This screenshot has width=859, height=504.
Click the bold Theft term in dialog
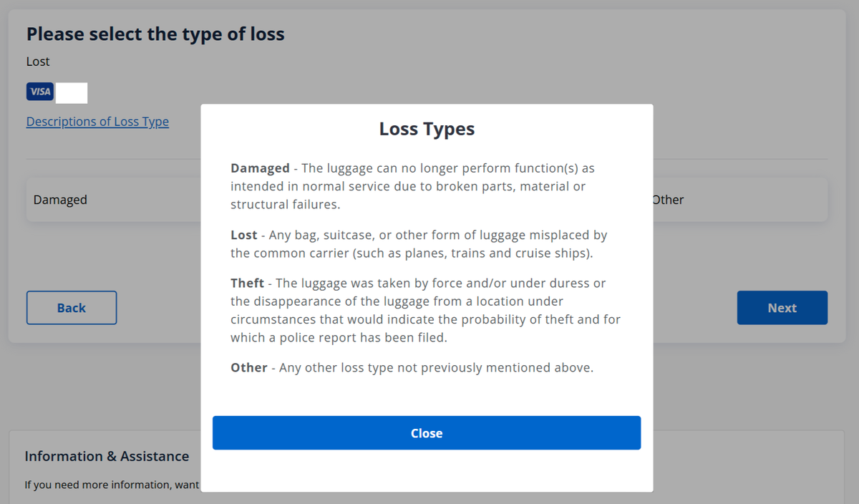click(x=247, y=283)
